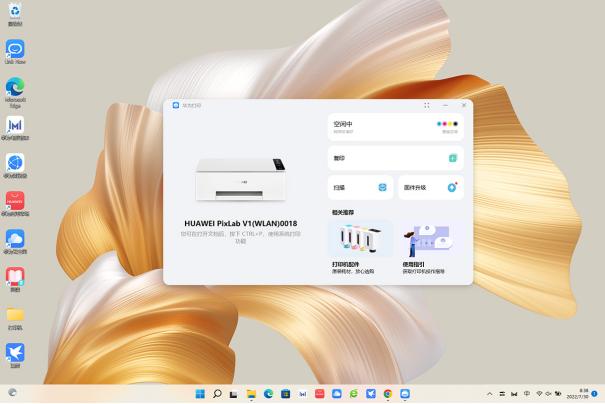
Task: Open Chrome from the taskbar
Action: click(x=388, y=394)
